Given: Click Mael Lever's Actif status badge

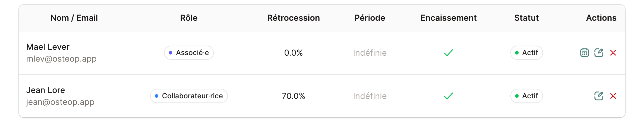Looking at the screenshot, I should [526, 53].
